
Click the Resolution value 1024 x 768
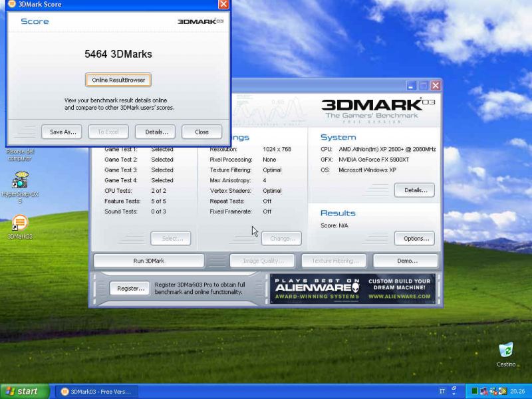pyautogui.click(x=277, y=149)
